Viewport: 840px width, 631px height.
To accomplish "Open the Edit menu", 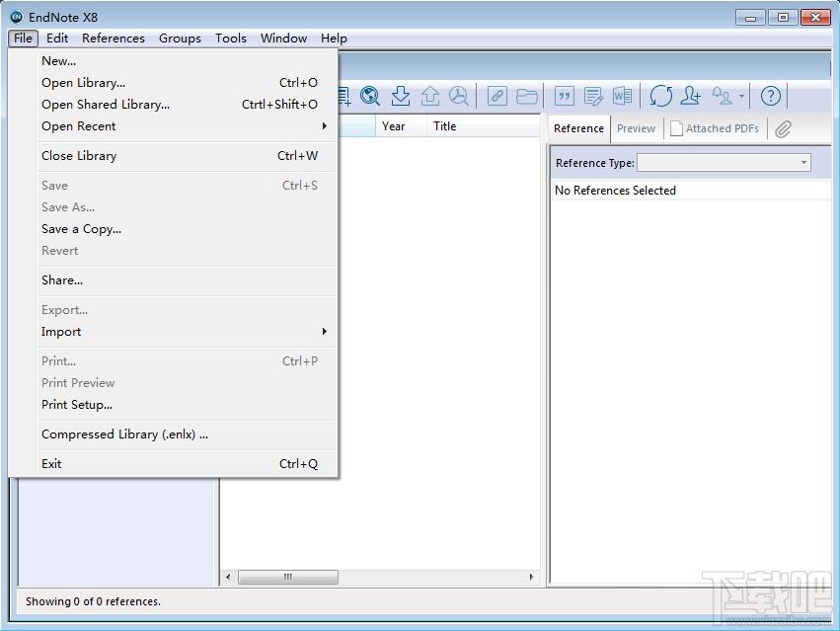I will (x=57, y=39).
